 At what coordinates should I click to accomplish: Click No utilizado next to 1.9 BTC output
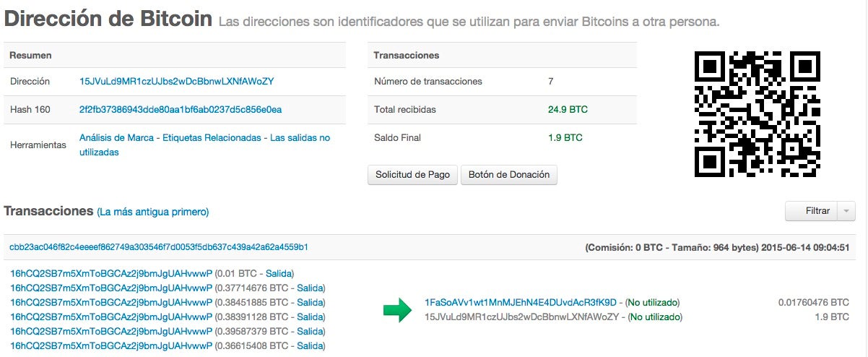click(655, 317)
